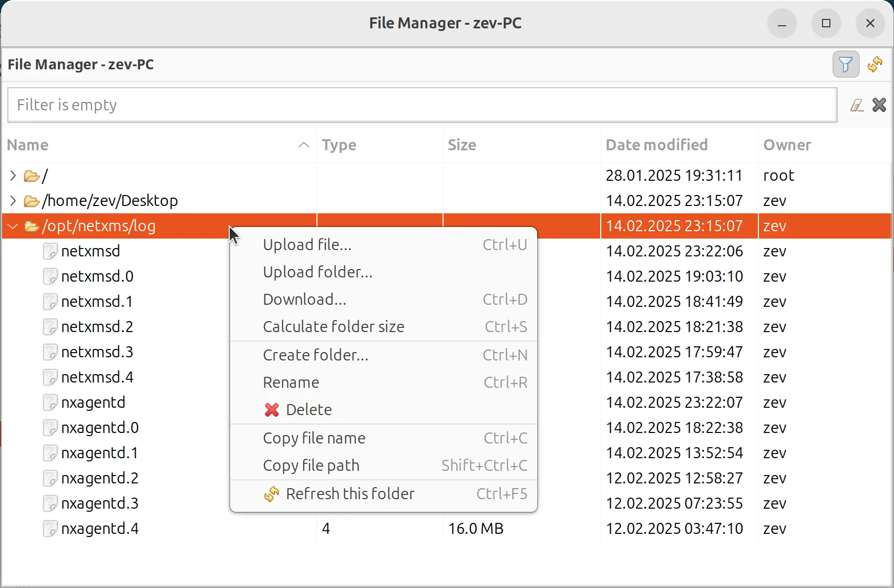Viewport: 894px width, 588px height.
Task: Clear filter text with the eraser icon
Action: click(x=857, y=105)
